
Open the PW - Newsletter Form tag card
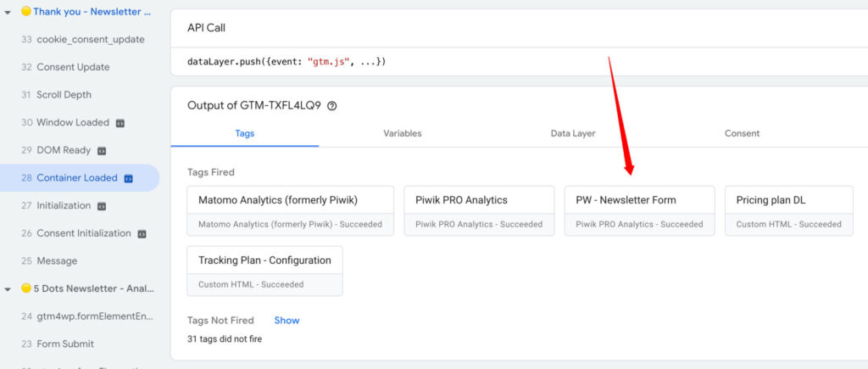click(639, 210)
